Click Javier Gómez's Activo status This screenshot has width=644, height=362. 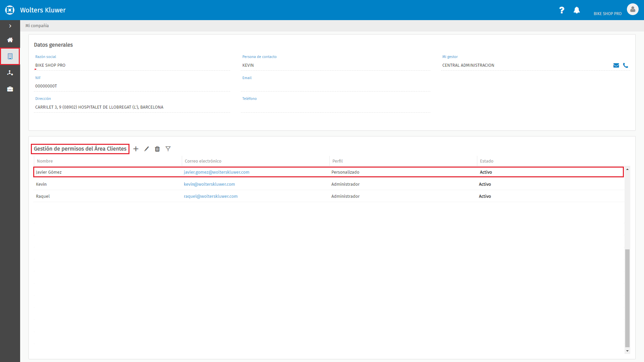click(486, 172)
